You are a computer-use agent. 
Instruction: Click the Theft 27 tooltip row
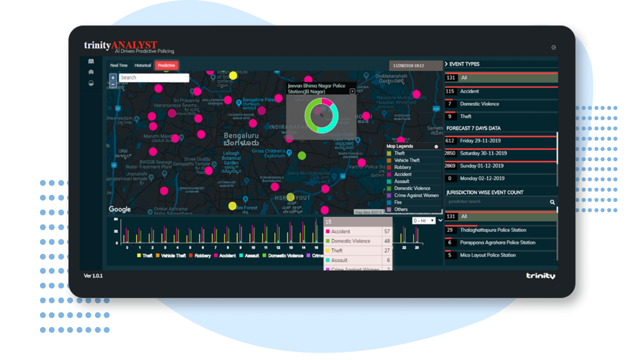(x=358, y=250)
